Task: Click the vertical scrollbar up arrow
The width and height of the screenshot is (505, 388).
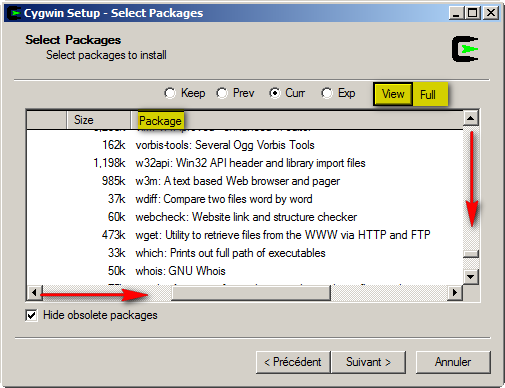Action: tap(471, 118)
